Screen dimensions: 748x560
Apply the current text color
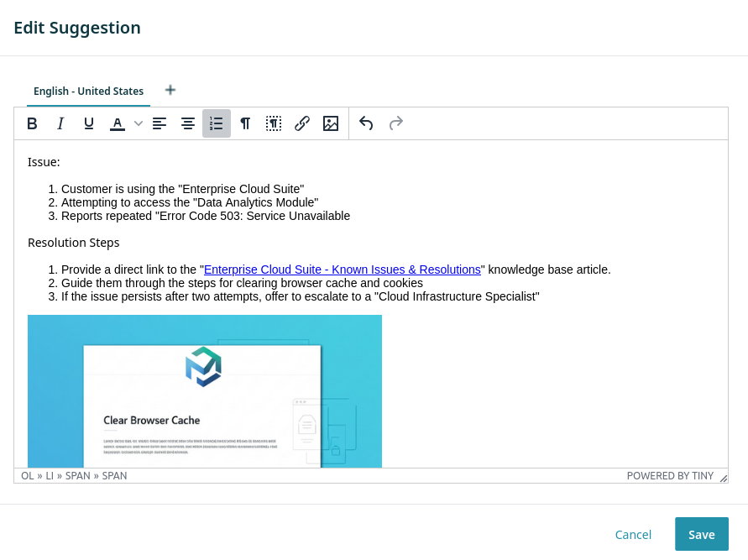pyautogui.click(x=118, y=123)
